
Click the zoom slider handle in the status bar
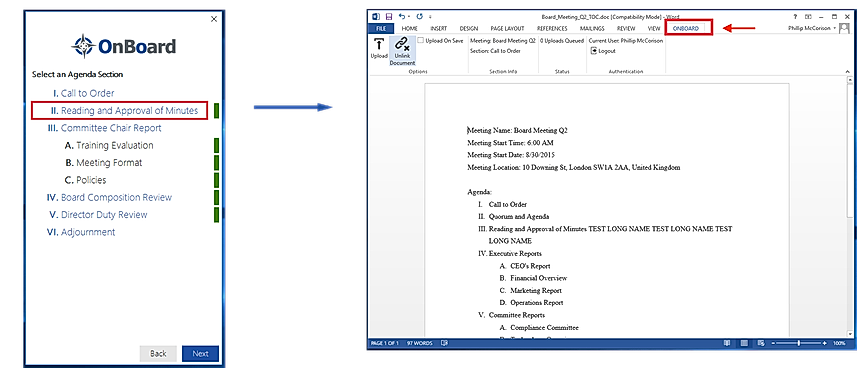point(799,343)
